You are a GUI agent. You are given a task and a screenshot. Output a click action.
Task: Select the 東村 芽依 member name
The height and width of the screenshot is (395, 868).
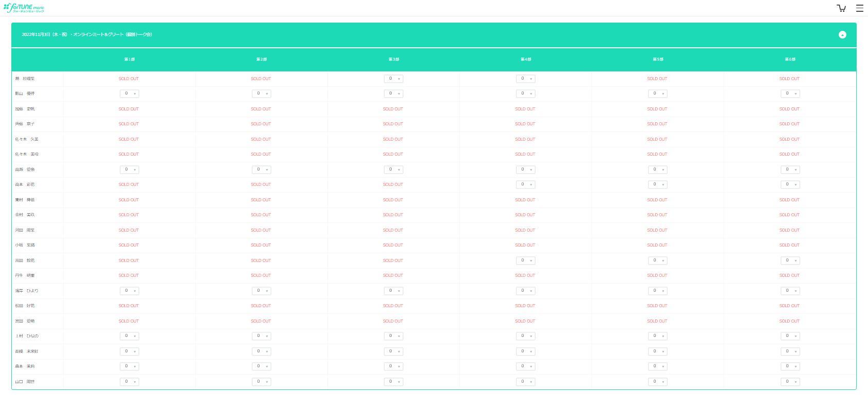[x=25, y=200]
